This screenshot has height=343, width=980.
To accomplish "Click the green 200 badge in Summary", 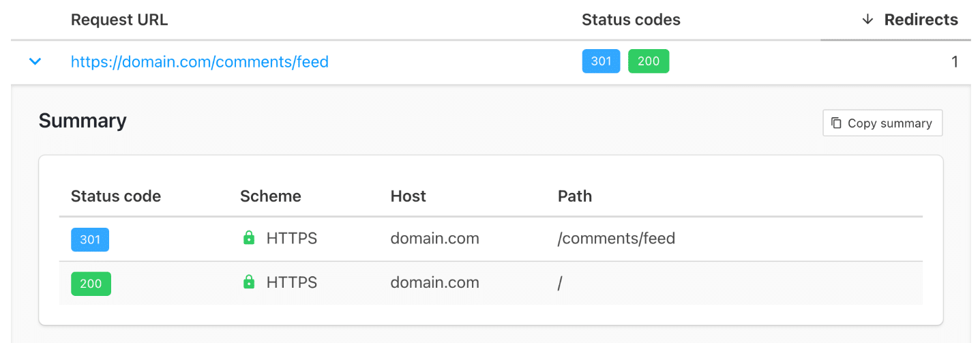I will pos(91,284).
